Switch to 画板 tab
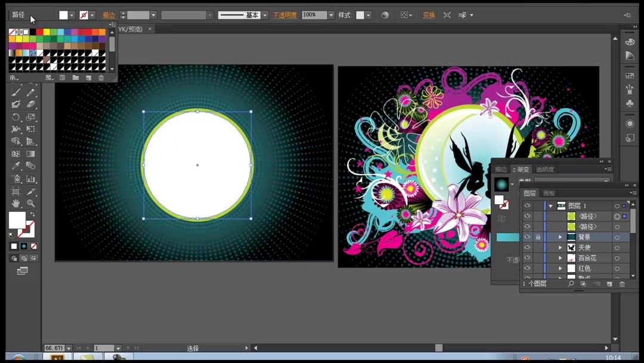 tap(549, 193)
